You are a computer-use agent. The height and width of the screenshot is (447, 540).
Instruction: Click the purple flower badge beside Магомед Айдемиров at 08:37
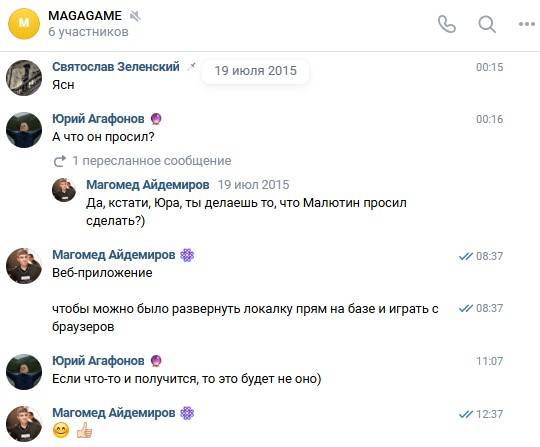point(187,255)
